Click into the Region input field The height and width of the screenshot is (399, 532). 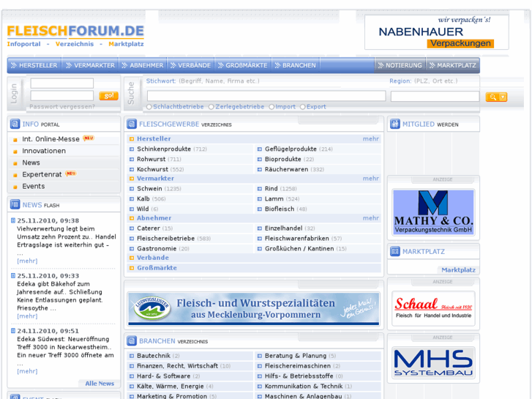click(435, 96)
